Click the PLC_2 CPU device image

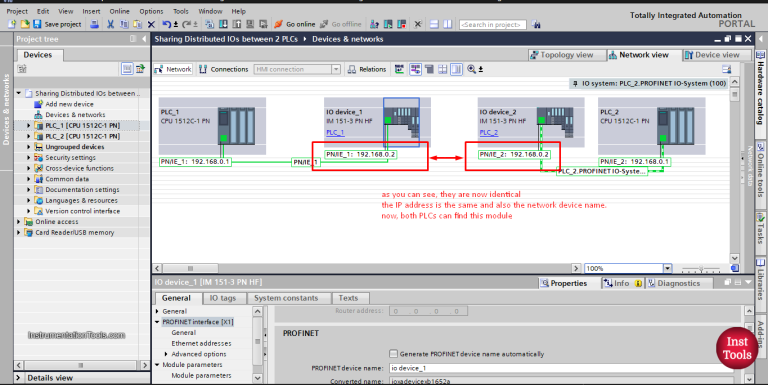[675, 126]
